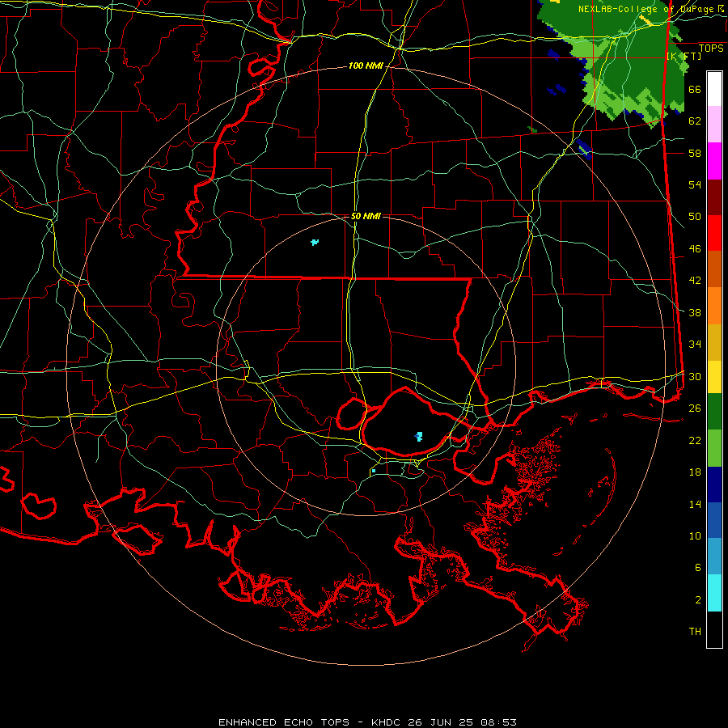Click the cyan legend color band
Image resolution: width=728 pixels, height=728 pixels.
point(714,593)
